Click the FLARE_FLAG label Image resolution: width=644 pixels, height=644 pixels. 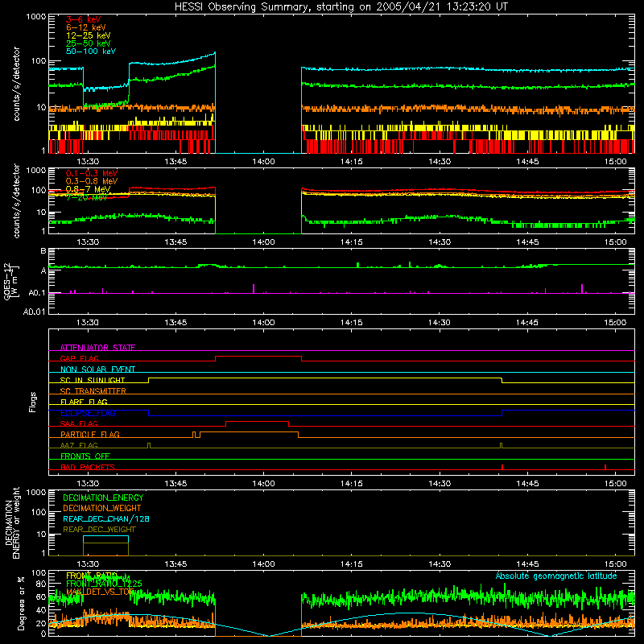(84, 402)
